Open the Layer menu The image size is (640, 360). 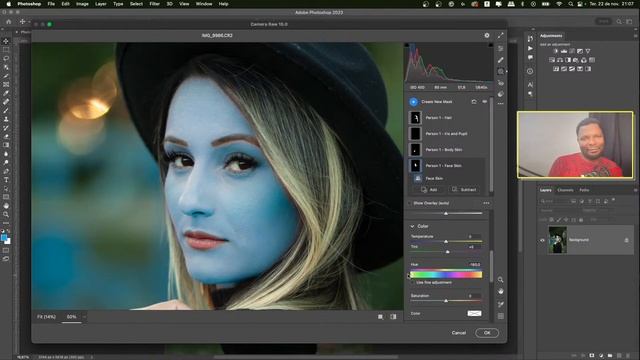click(x=100, y=4)
